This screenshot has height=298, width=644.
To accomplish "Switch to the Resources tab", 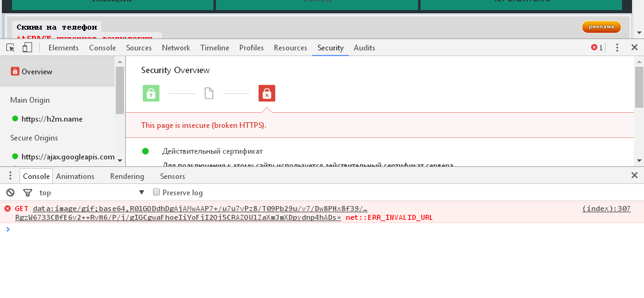I will (290, 48).
